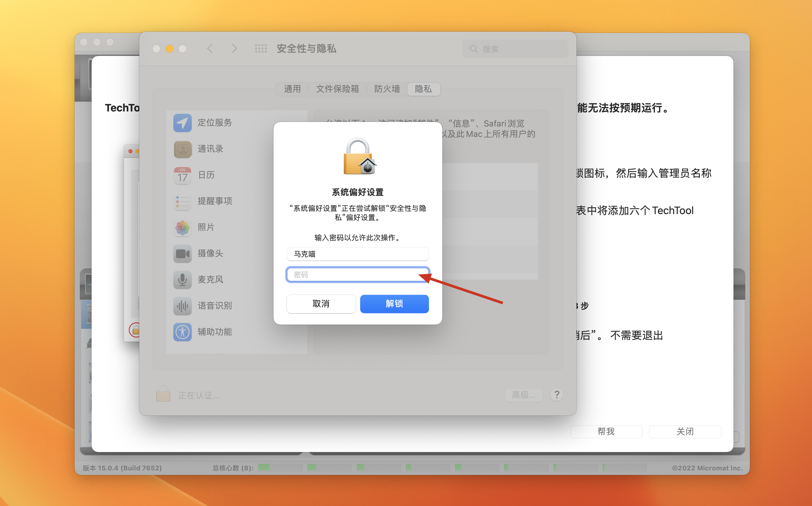Screen dimensions: 812x506
Task: Open the help question mark button
Action: click(556, 395)
